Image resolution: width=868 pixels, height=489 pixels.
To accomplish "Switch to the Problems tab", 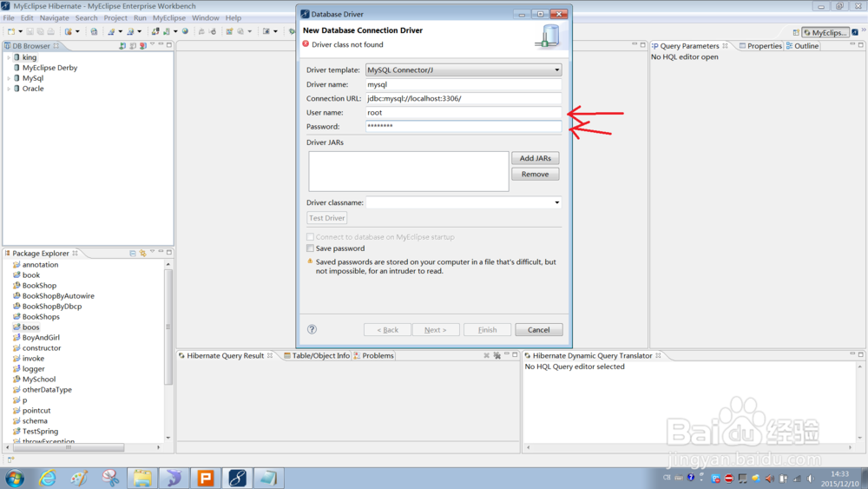I will click(373, 355).
